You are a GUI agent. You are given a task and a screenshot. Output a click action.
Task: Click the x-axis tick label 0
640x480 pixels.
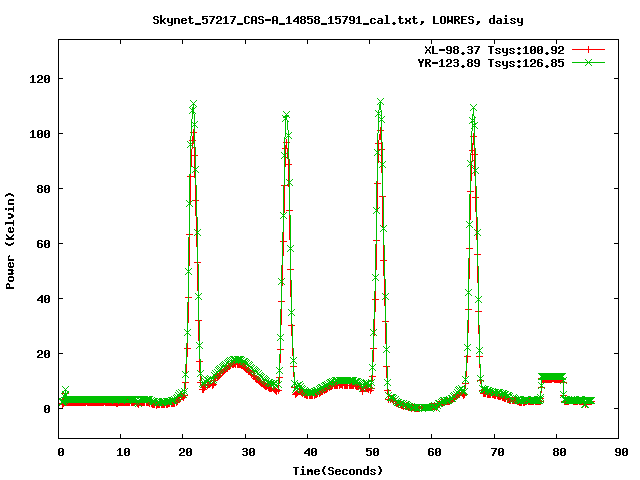point(60,452)
